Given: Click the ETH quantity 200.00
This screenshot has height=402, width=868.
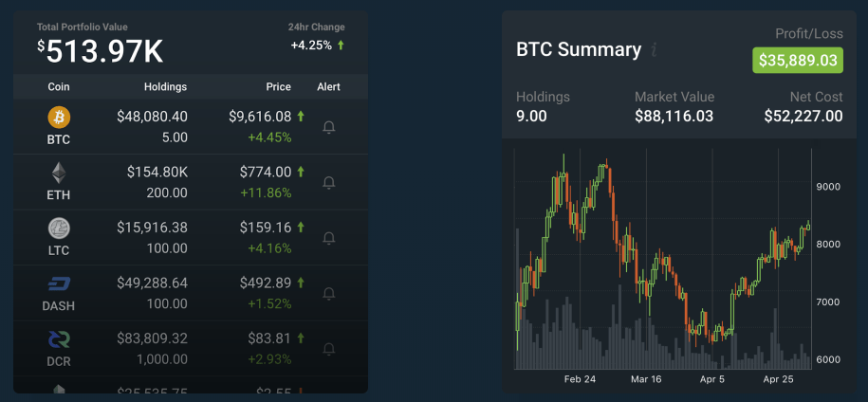Looking at the screenshot, I should 167,193.
